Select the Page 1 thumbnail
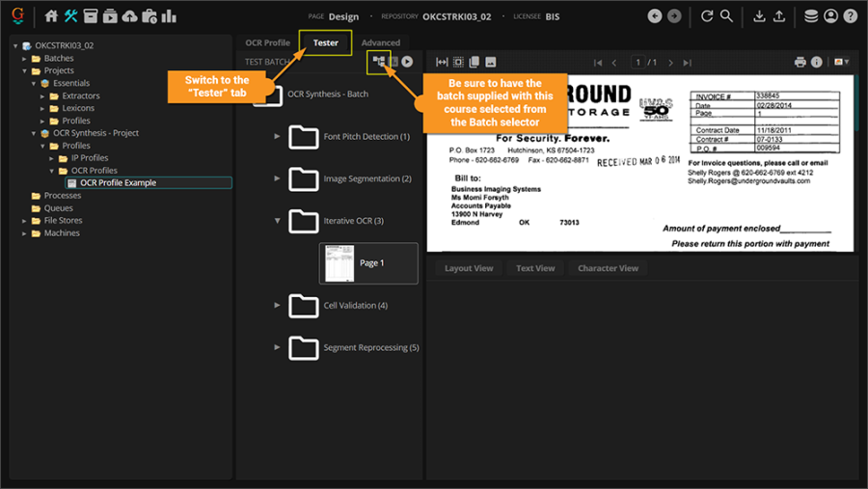868x489 pixels. (x=368, y=263)
